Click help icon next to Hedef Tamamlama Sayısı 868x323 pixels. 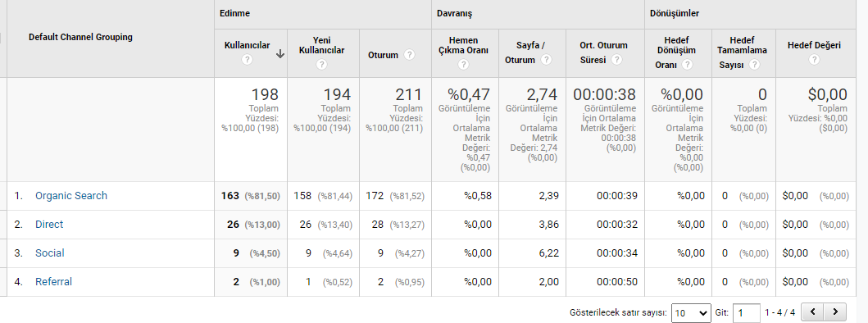(x=754, y=64)
